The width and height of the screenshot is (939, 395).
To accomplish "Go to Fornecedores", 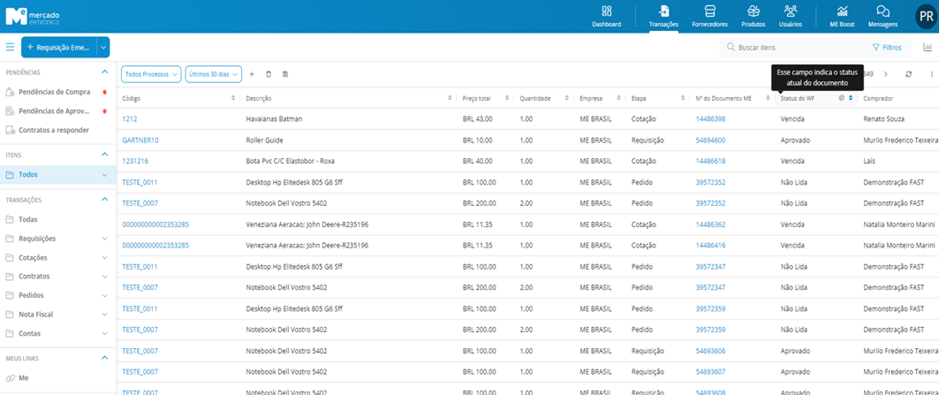I will click(710, 16).
